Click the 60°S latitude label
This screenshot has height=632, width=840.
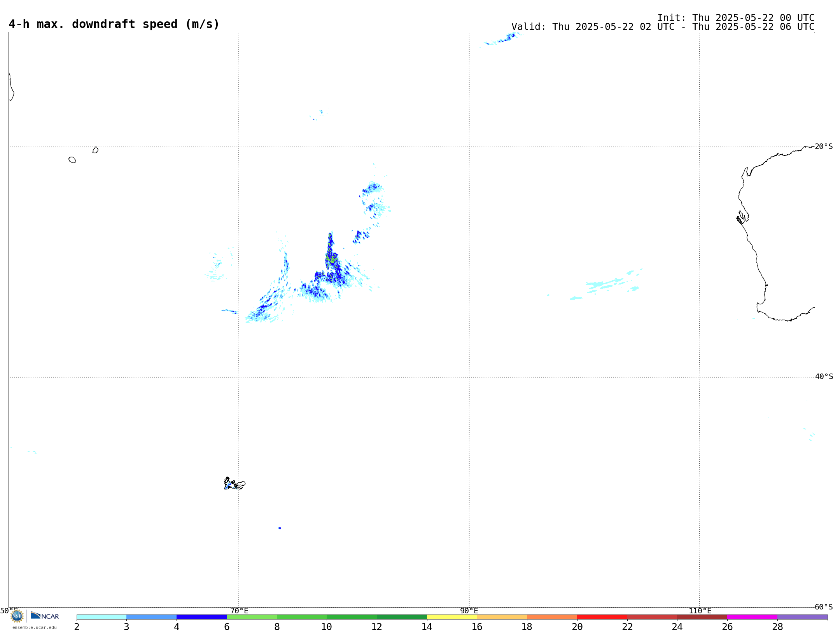(x=824, y=607)
